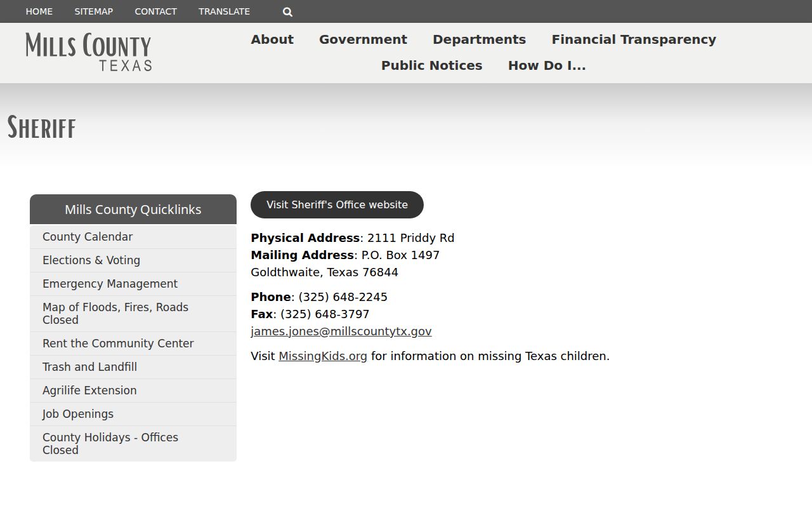Email james.jones@millscountytx.gov
The width and height of the screenshot is (812, 508).
(341, 331)
